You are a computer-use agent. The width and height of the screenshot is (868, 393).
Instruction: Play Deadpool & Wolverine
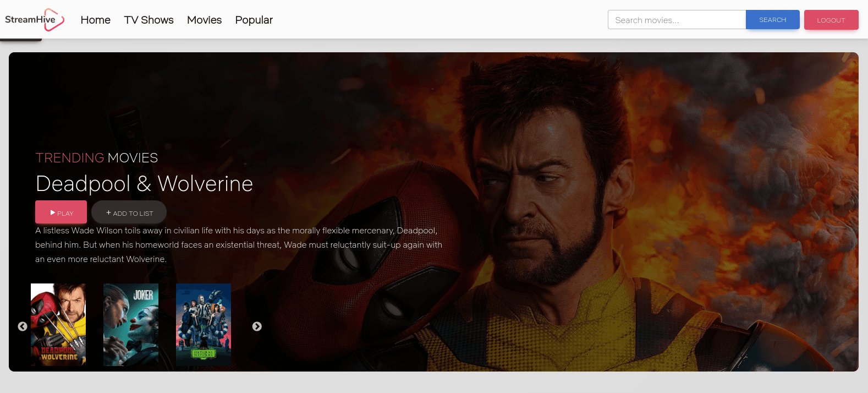[x=61, y=212]
